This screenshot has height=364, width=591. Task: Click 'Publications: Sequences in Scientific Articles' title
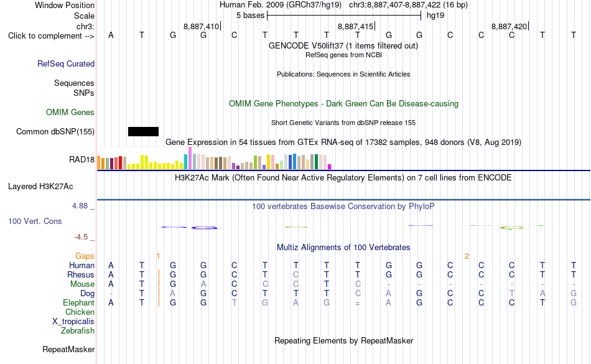343,74
